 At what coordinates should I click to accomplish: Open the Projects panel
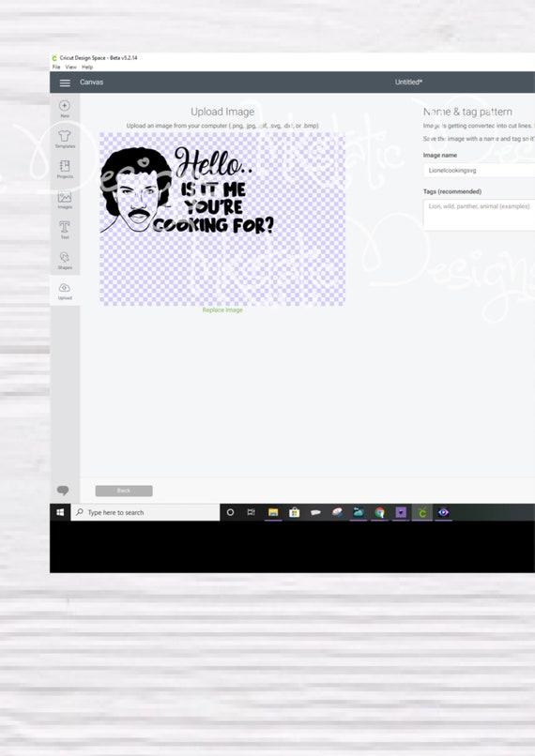coord(65,169)
